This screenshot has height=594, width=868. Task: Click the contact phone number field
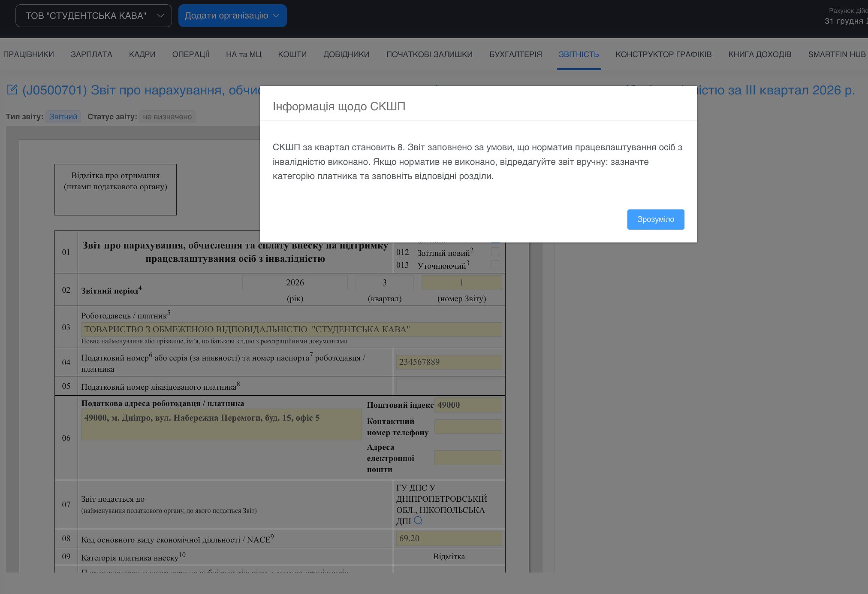tap(468, 427)
